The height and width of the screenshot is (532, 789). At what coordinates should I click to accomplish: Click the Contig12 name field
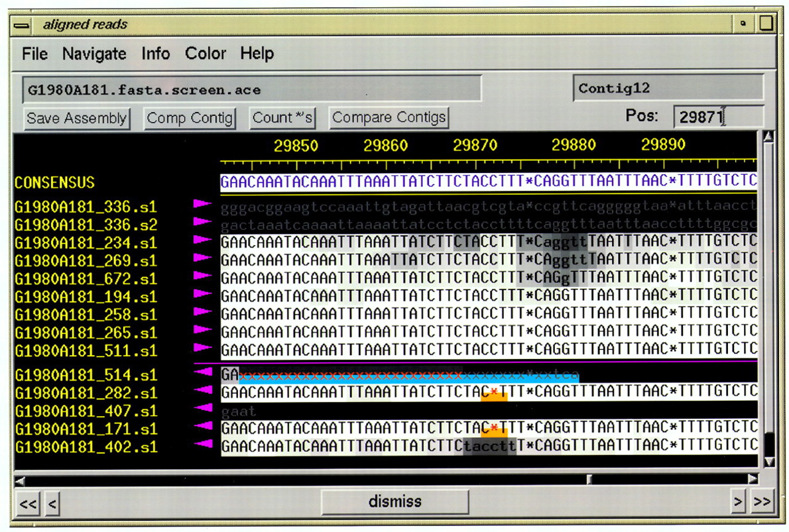(668, 88)
